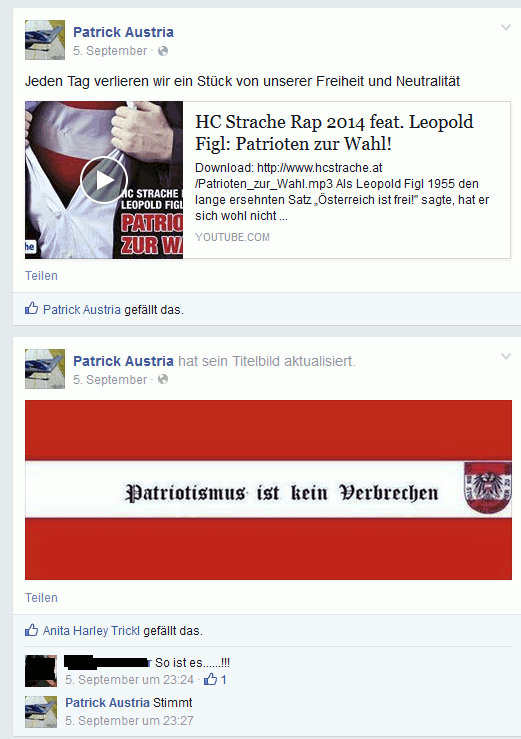Click first post's 5. September timestamp
Image resolution: width=521 pixels, height=739 pixels.
(x=110, y=51)
